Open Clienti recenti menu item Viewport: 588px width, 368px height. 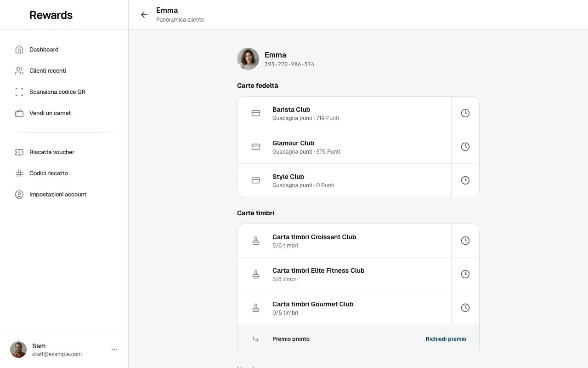64,71
